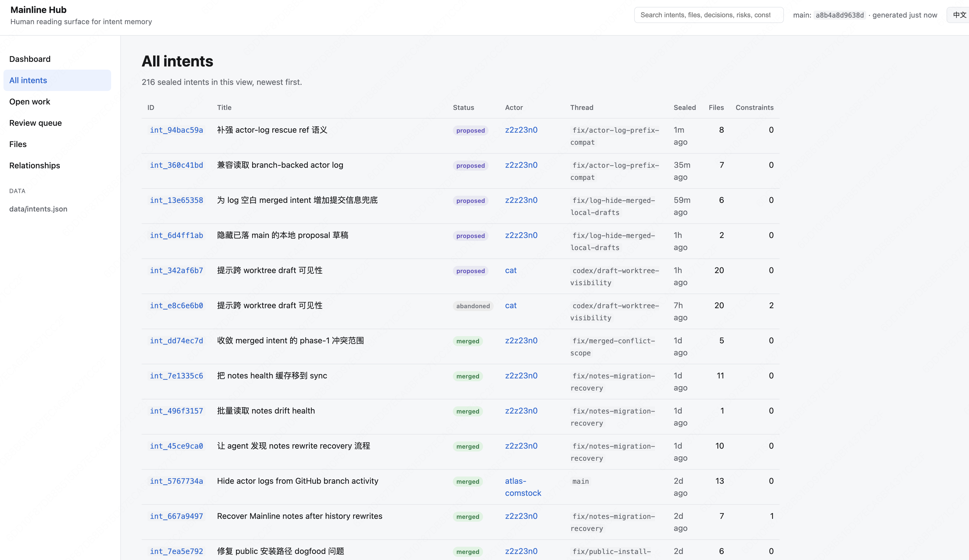Image resolution: width=969 pixels, height=560 pixels.
Task: Click title 隐藏已落 main 的本地 proposal 草稿
Action: click(283, 235)
